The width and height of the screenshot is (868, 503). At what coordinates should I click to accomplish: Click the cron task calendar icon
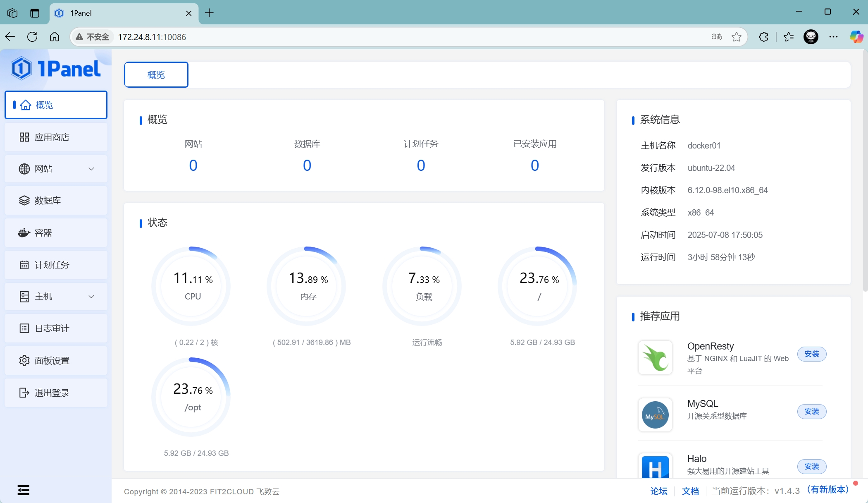(24, 265)
